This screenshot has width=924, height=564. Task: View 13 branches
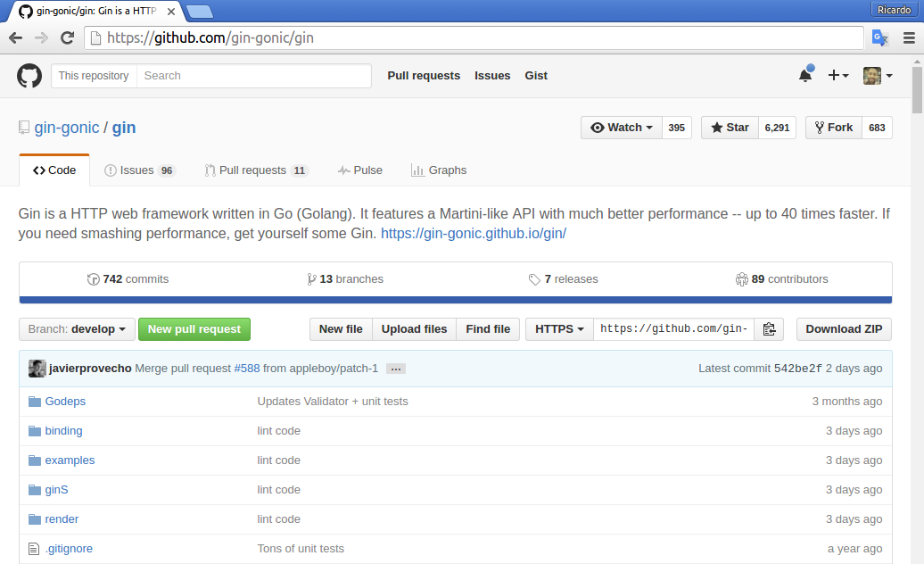[345, 279]
